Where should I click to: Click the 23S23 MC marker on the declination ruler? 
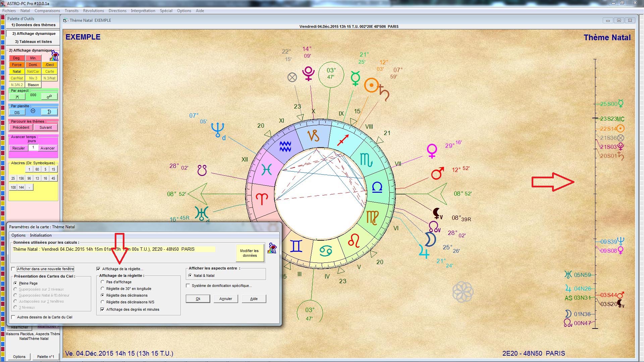coord(612,119)
